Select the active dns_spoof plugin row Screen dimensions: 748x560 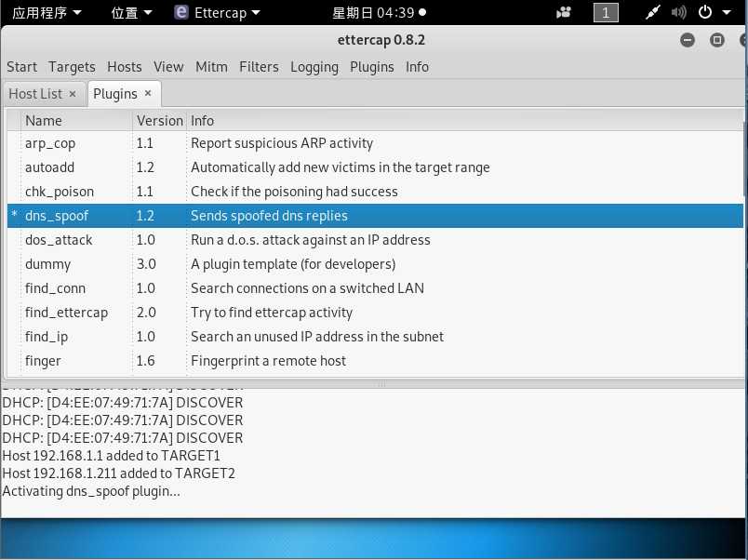(x=375, y=216)
